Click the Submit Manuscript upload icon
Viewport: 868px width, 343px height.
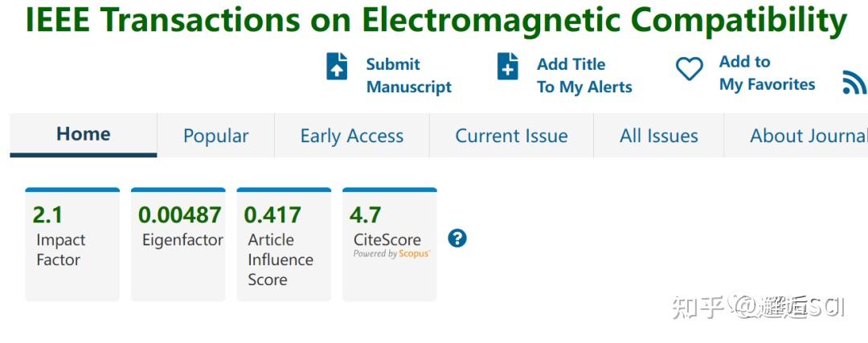(x=337, y=67)
